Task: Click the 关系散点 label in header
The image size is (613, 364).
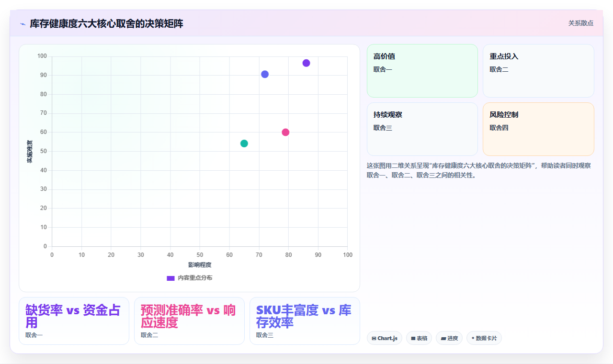Action: coord(580,23)
